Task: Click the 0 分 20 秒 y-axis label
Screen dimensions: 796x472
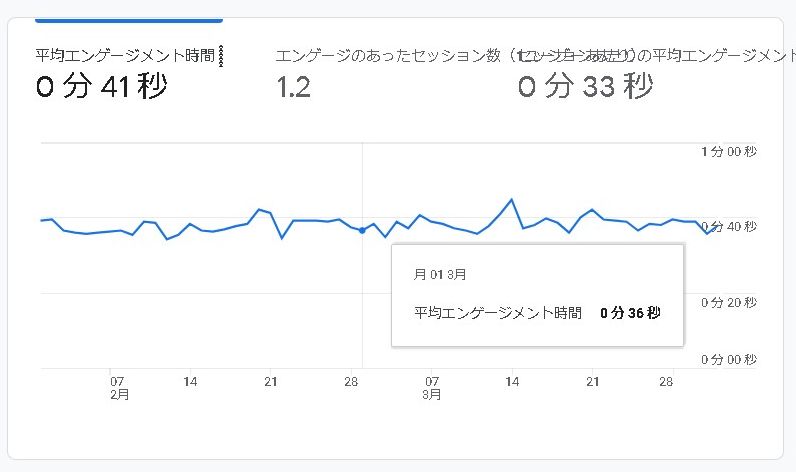Action: coord(728,302)
